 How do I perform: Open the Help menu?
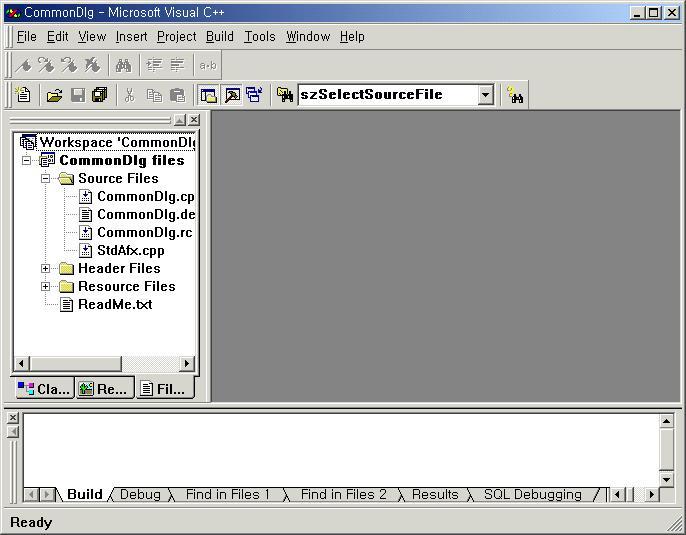(x=352, y=36)
